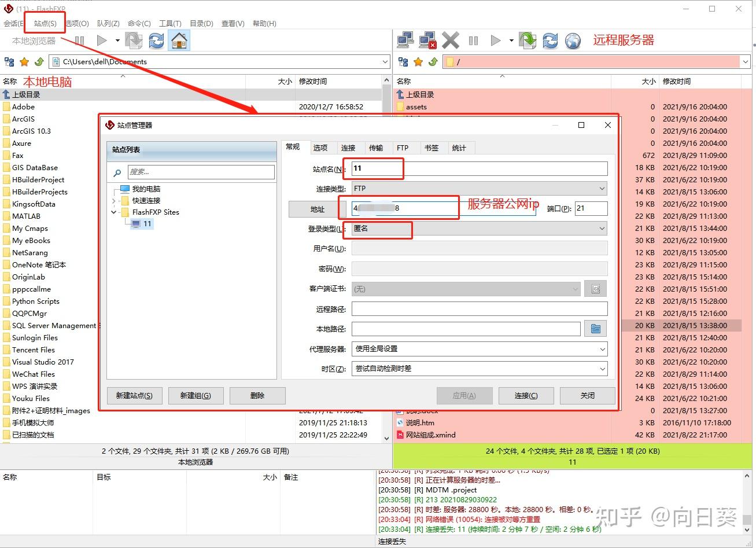Collapse FlashFXP Sites tree node

[113, 212]
